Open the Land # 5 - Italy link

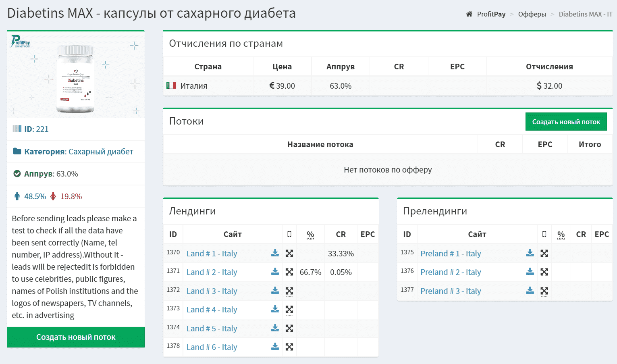(212, 329)
